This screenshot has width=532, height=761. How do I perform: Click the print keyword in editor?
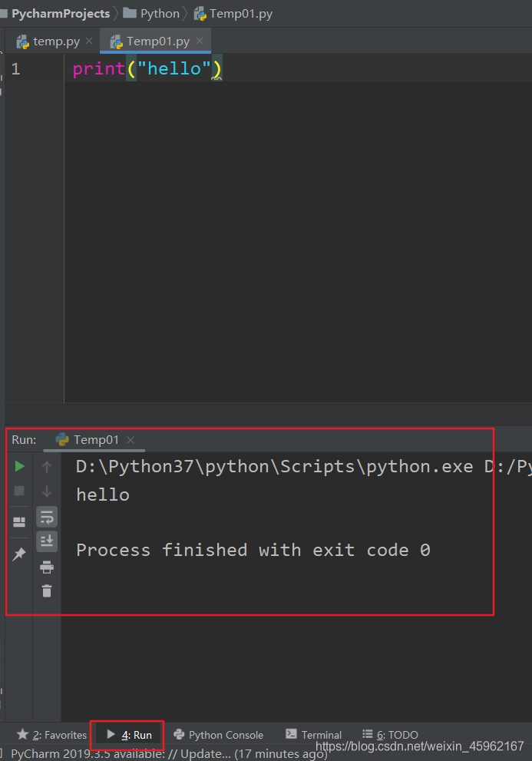(99, 69)
